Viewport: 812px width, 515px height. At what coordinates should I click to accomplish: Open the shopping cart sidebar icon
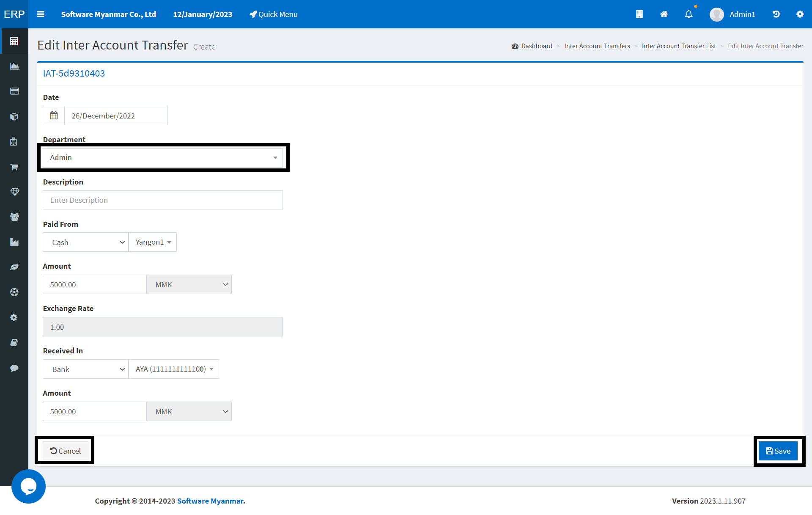click(x=14, y=167)
